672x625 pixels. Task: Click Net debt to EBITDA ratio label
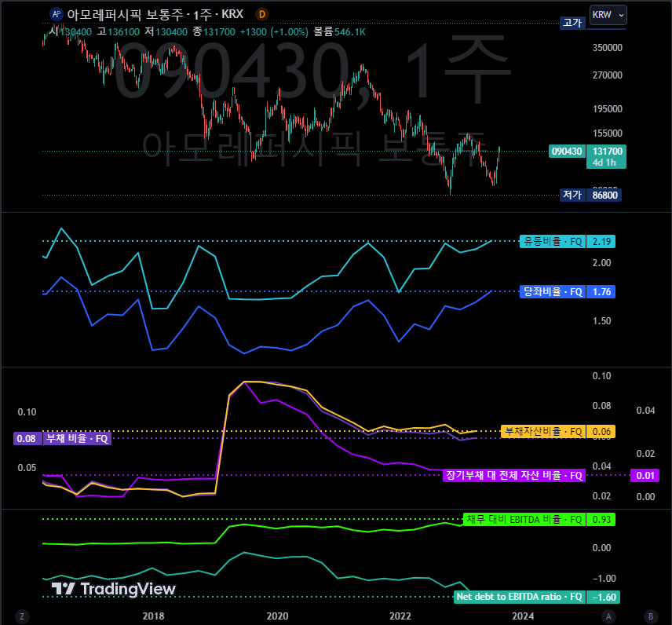click(520, 597)
